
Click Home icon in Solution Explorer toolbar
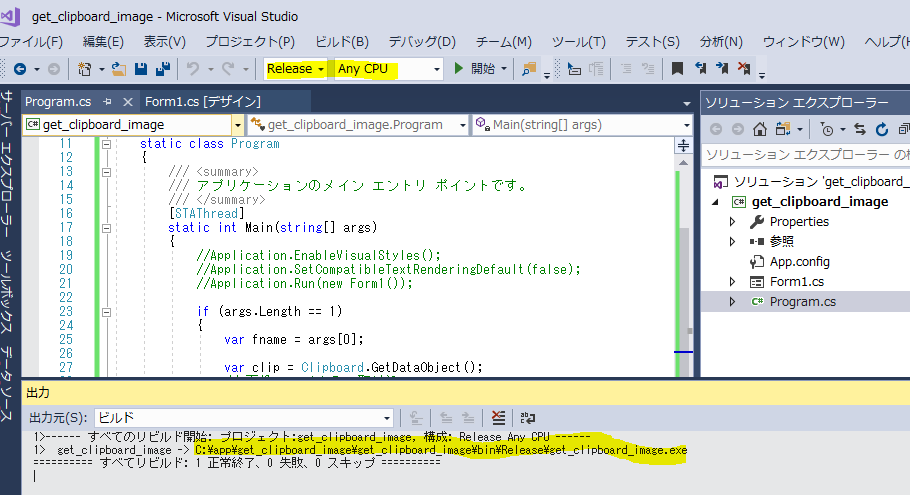click(x=760, y=129)
